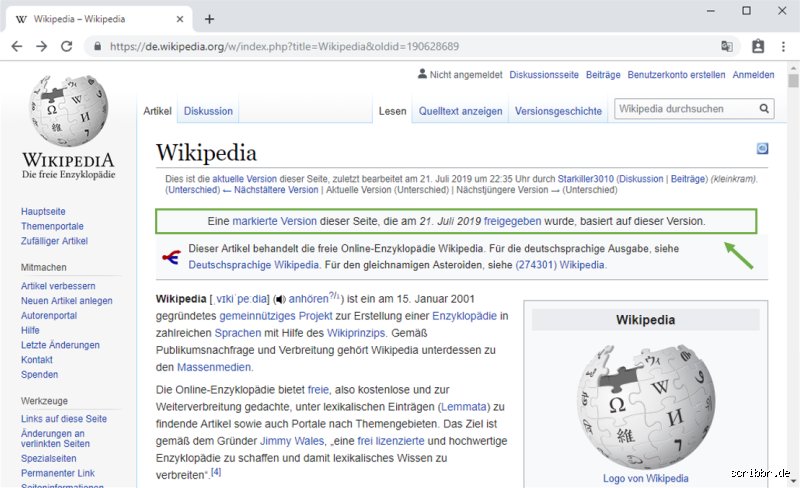Open Deutschsprachige Wikipedia link
Viewport: 800px width, 488px height.
(x=254, y=265)
